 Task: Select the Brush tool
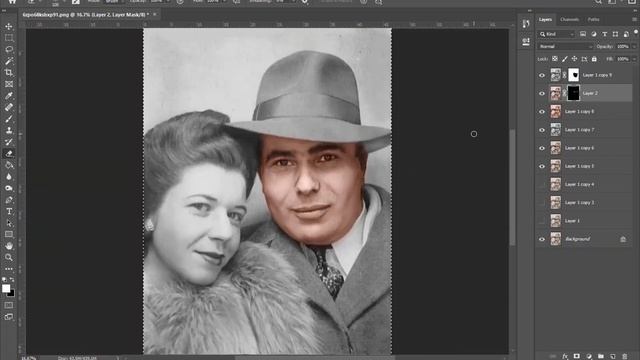[9, 119]
